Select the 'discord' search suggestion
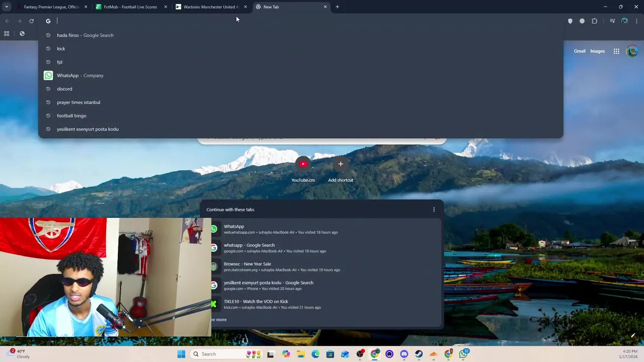Image resolution: width=644 pixels, height=362 pixels. (x=301, y=89)
